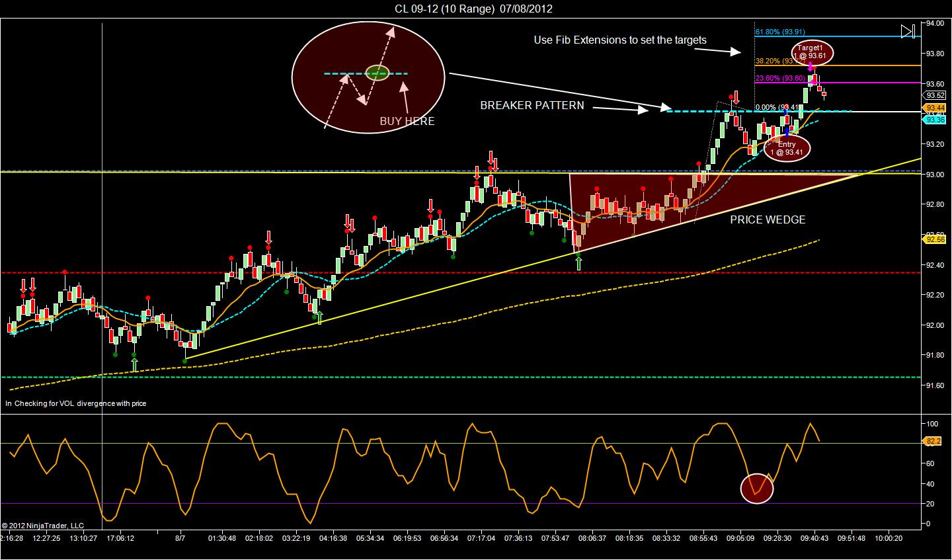Click the BREAKER PATTERN annotation text

(x=532, y=105)
